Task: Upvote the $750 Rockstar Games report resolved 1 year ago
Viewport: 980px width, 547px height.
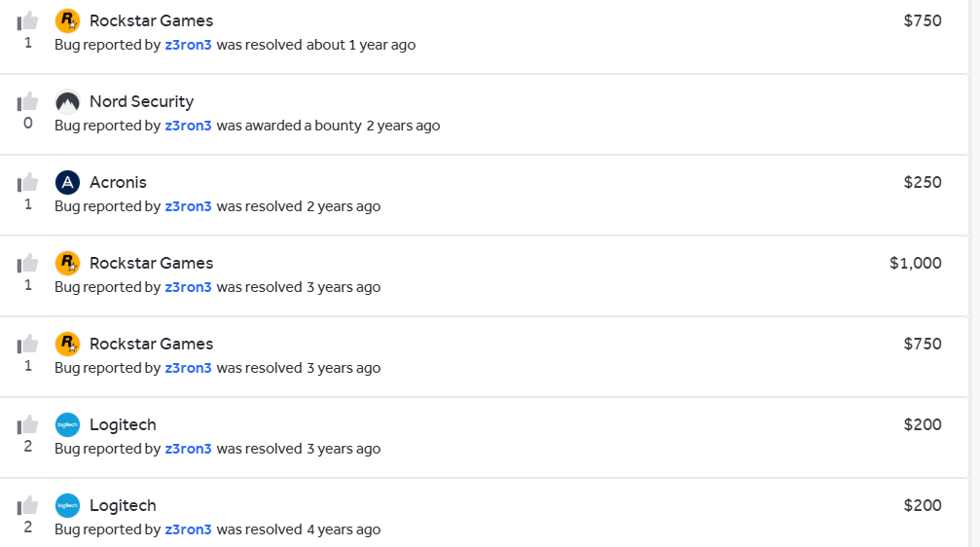Action: point(27,21)
